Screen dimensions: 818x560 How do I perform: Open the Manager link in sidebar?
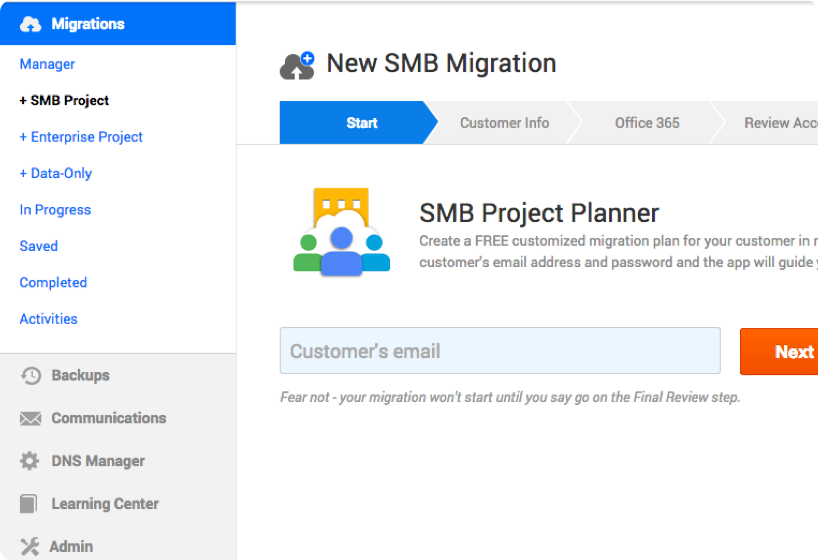[x=47, y=64]
